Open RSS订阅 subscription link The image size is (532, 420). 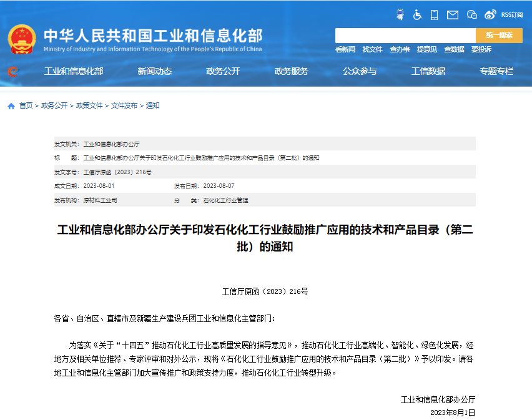click(511, 15)
